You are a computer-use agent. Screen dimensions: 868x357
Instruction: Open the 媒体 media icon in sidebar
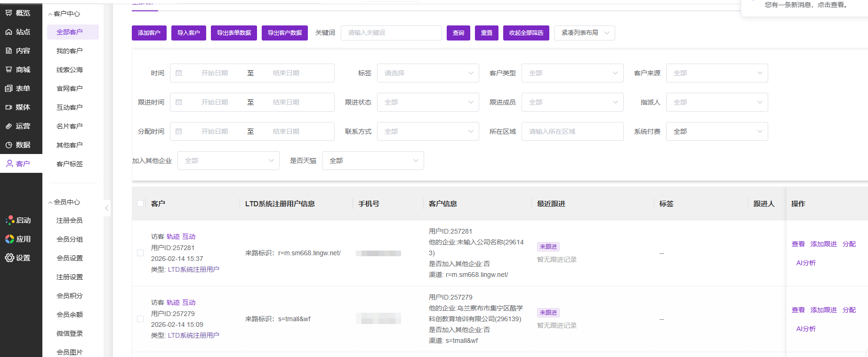[9, 107]
